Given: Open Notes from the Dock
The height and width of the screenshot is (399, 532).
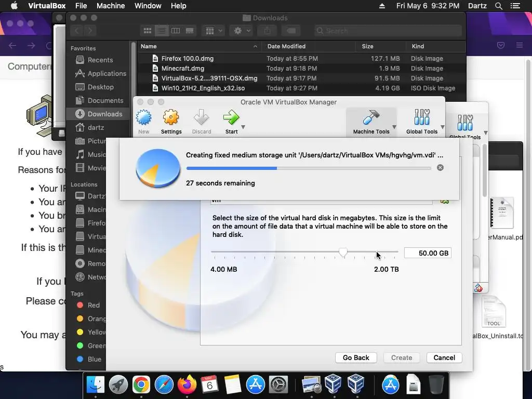Looking at the screenshot, I should (232, 384).
